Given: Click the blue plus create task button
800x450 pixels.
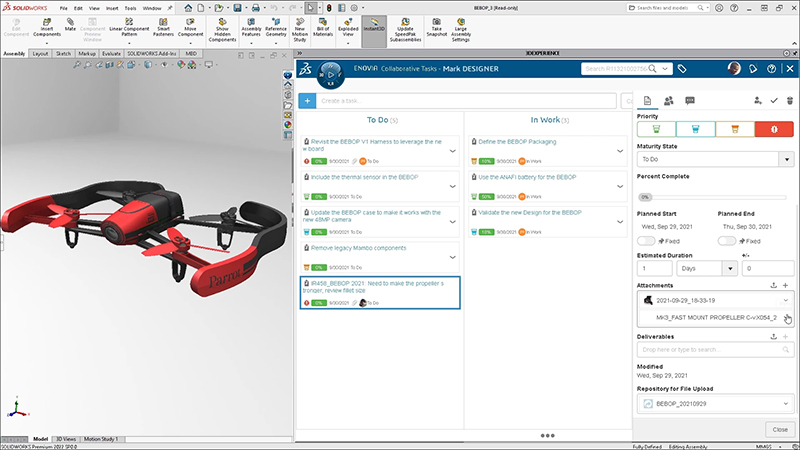Looking at the screenshot, I should coord(307,101).
